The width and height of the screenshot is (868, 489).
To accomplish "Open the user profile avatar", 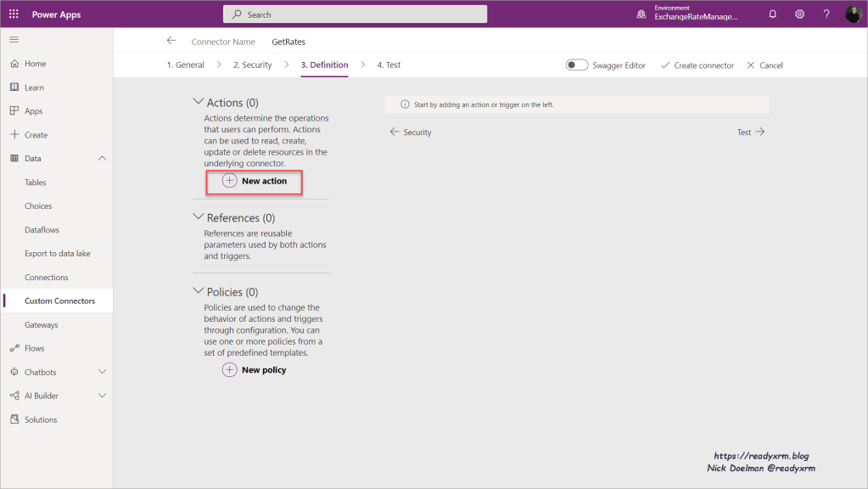I will point(853,14).
